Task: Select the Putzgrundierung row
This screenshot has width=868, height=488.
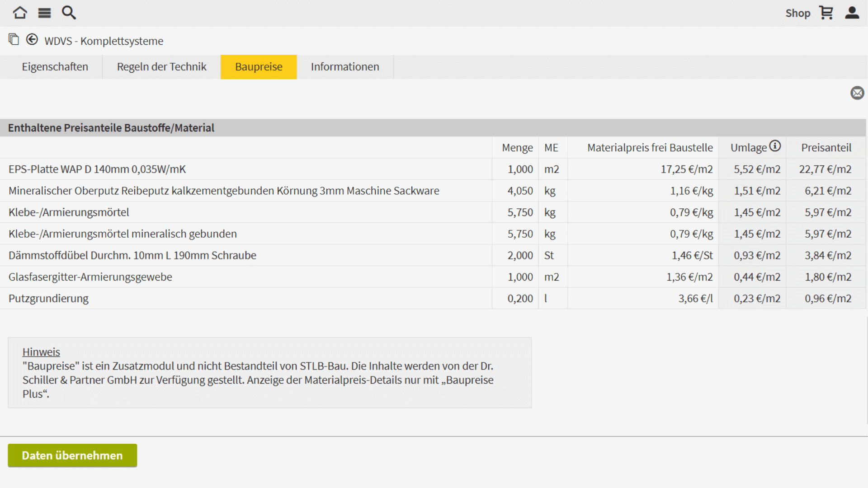Action: pos(433,298)
